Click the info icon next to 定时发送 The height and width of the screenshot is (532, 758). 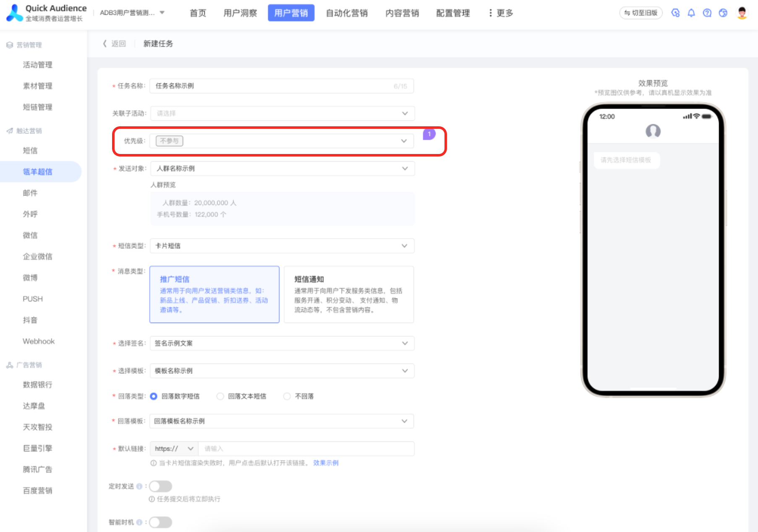click(x=139, y=486)
